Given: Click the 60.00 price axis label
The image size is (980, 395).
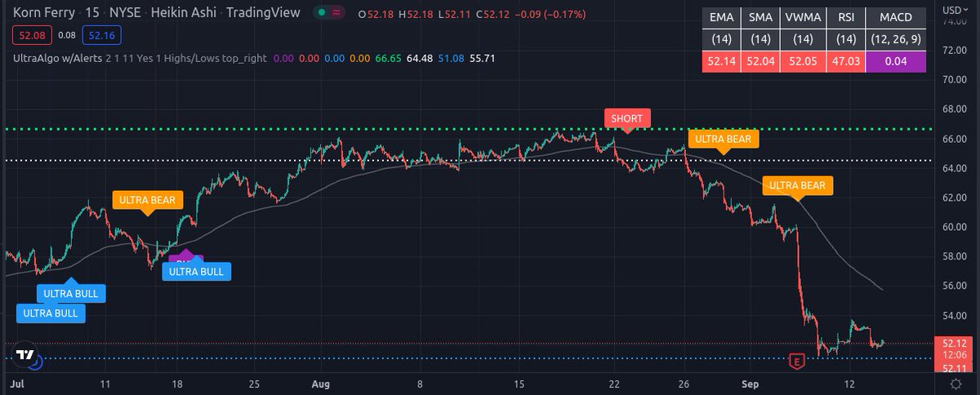Looking at the screenshot, I should coord(955,227).
